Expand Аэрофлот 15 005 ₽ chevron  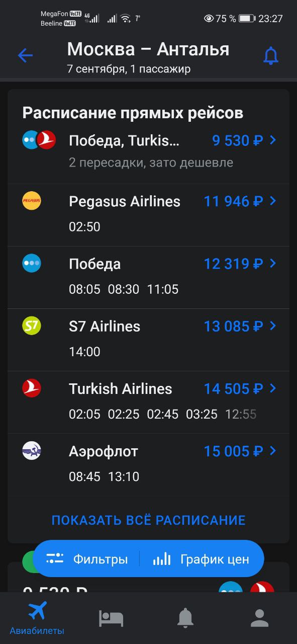click(273, 451)
